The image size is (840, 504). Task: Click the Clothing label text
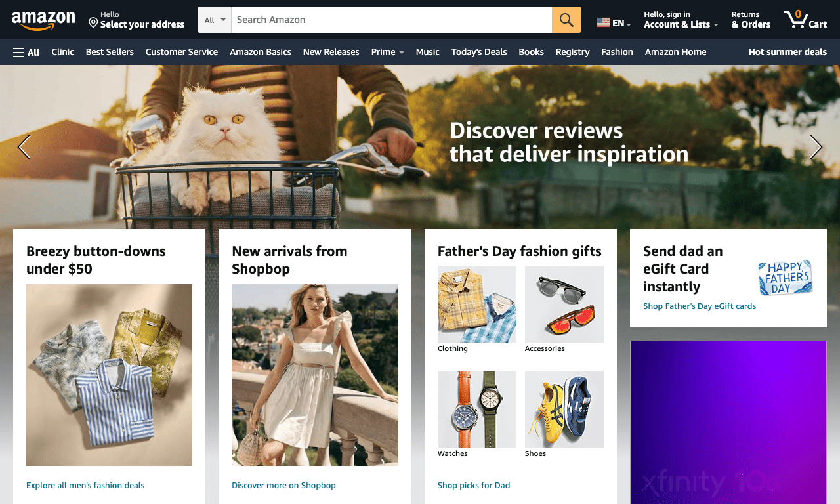point(453,348)
